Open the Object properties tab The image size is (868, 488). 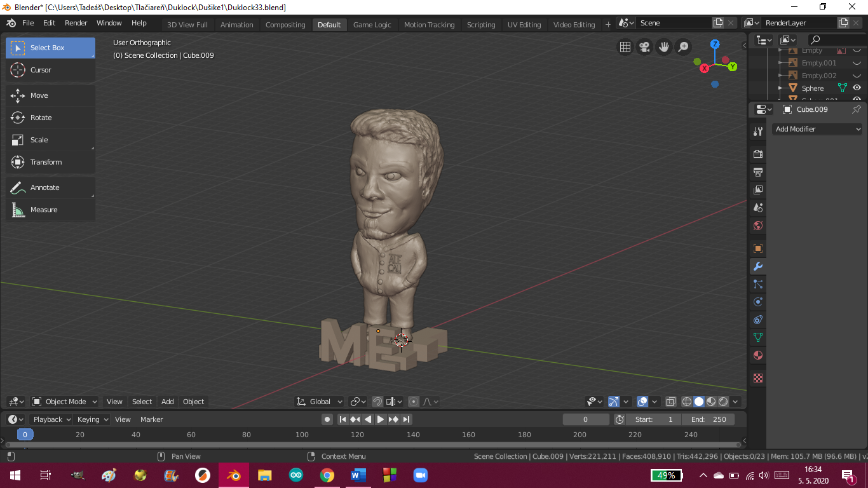(757, 248)
